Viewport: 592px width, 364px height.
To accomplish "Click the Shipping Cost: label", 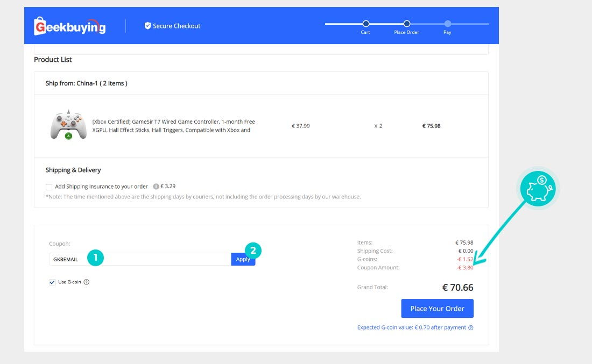I will 375,251.
